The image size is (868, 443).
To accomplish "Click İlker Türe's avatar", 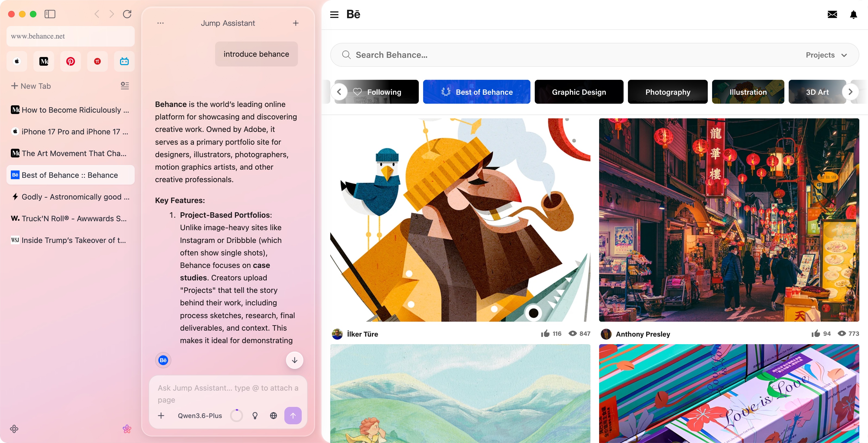I will click(x=337, y=334).
